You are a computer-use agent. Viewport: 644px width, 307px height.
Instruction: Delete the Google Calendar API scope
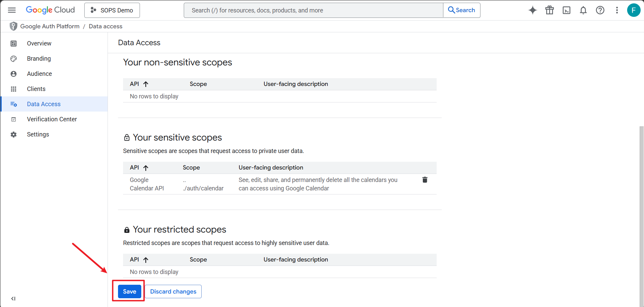425,180
